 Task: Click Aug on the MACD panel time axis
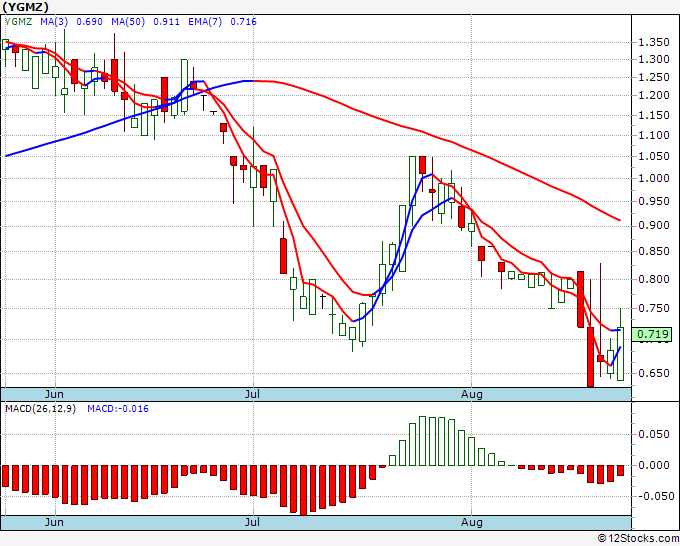pyautogui.click(x=471, y=522)
